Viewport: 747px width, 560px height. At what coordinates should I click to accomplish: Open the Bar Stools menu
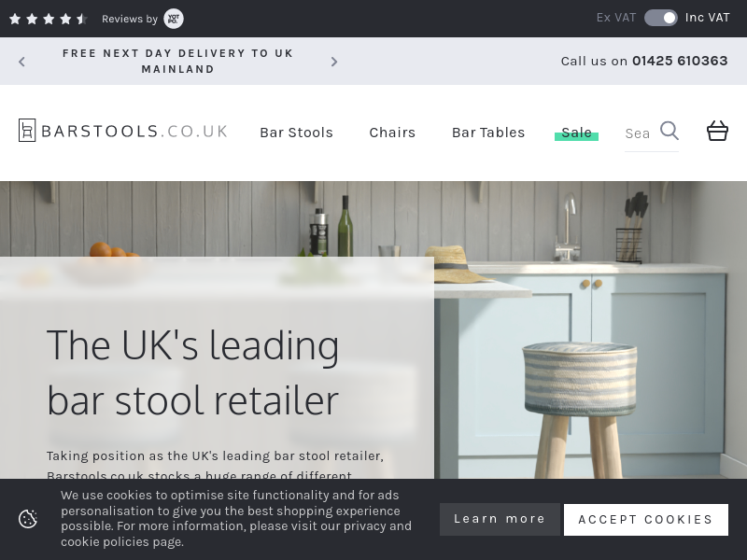click(296, 133)
